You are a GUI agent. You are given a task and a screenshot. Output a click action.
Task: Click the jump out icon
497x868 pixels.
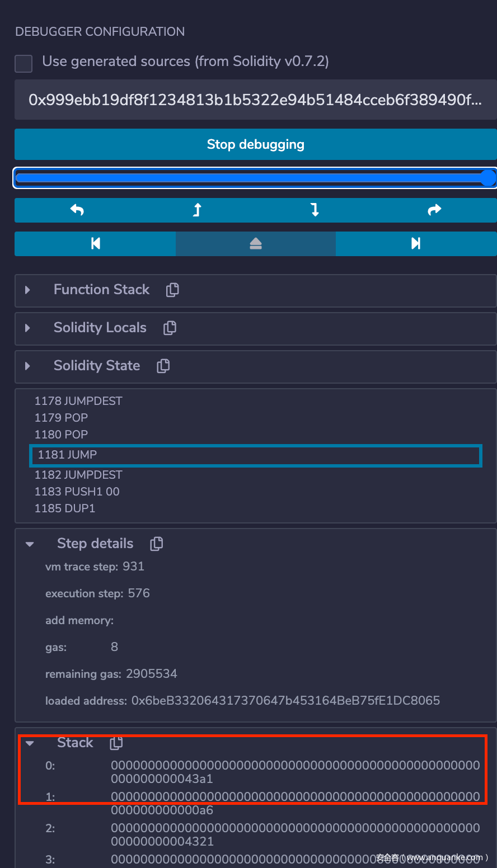click(x=256, y=243)
